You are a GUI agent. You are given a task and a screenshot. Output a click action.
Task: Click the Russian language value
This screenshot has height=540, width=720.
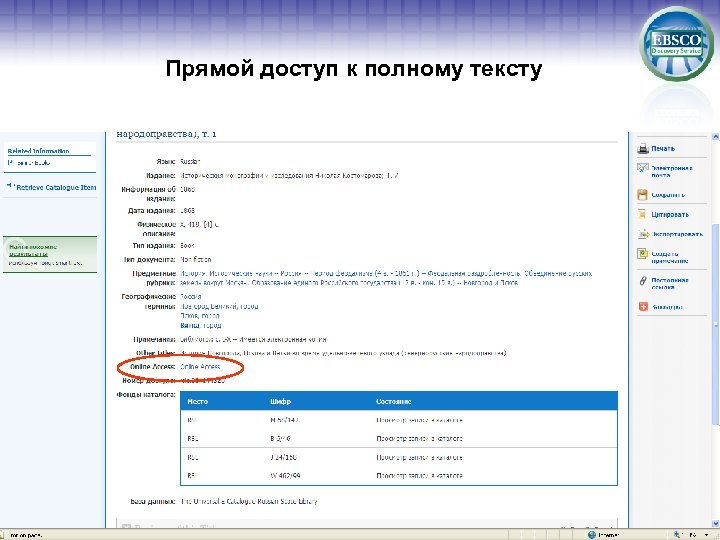tap(190, 162)
